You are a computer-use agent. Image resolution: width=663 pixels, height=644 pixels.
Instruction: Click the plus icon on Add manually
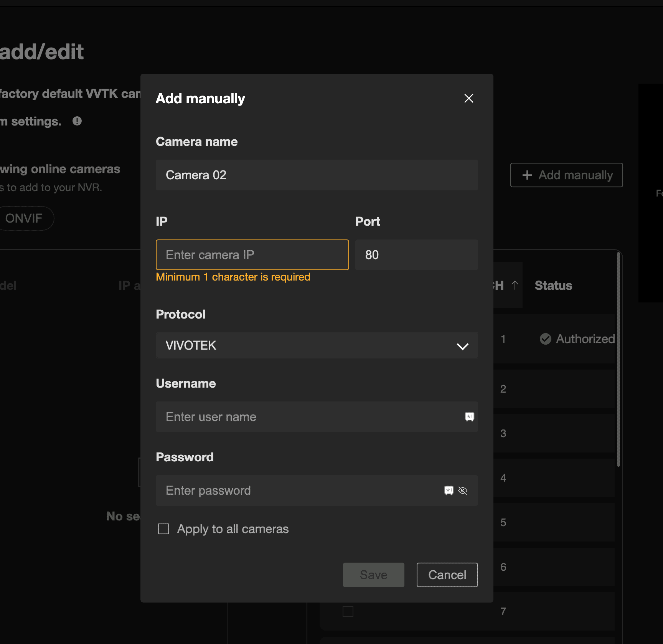[527, 175]
